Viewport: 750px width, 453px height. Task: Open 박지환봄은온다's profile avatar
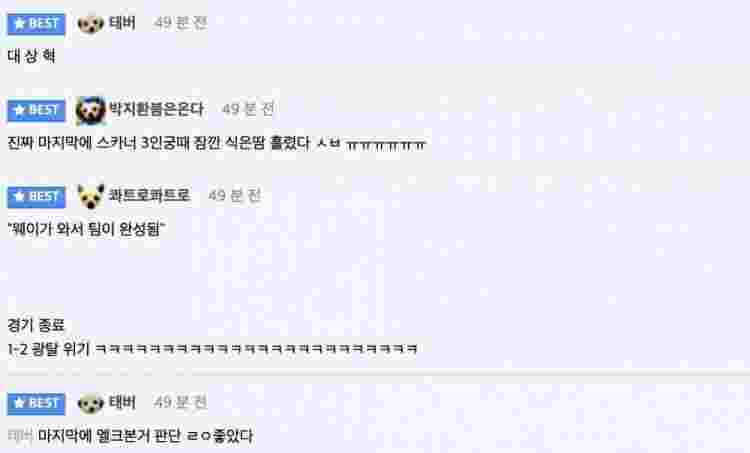point(90,110)
